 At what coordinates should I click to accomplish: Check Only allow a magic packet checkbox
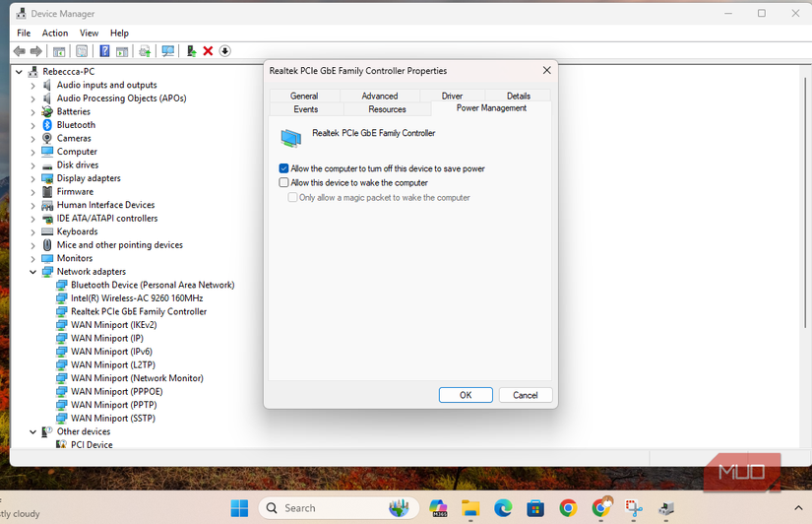292,197
